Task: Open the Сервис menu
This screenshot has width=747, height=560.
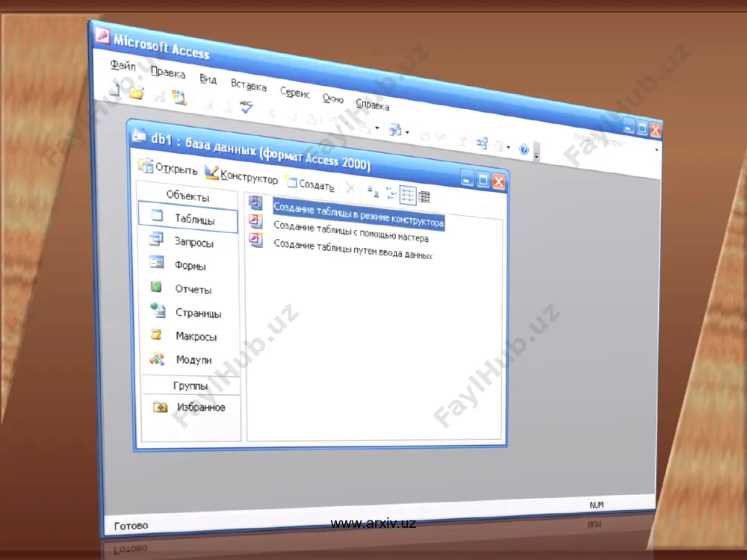Action: [295, 93]
